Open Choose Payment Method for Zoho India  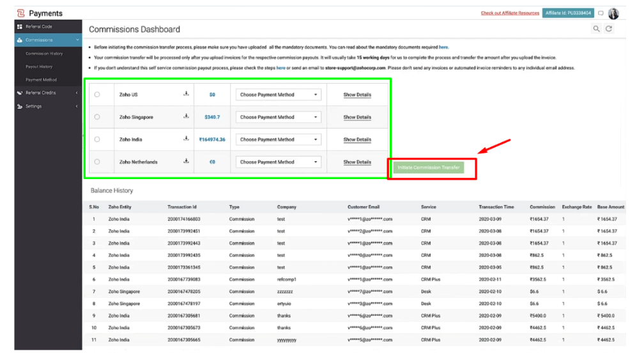[279, 139]
